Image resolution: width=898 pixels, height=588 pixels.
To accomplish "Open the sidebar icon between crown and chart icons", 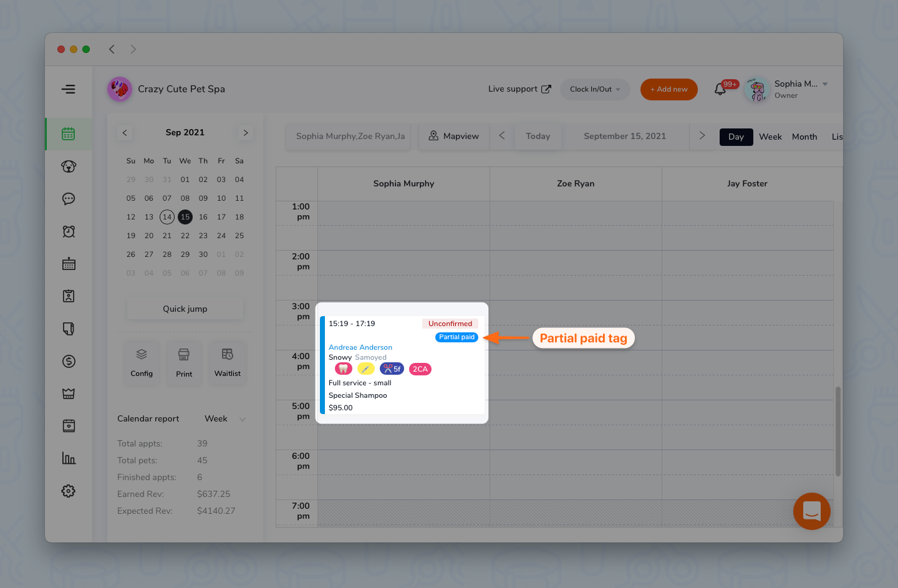I will 69,426.
